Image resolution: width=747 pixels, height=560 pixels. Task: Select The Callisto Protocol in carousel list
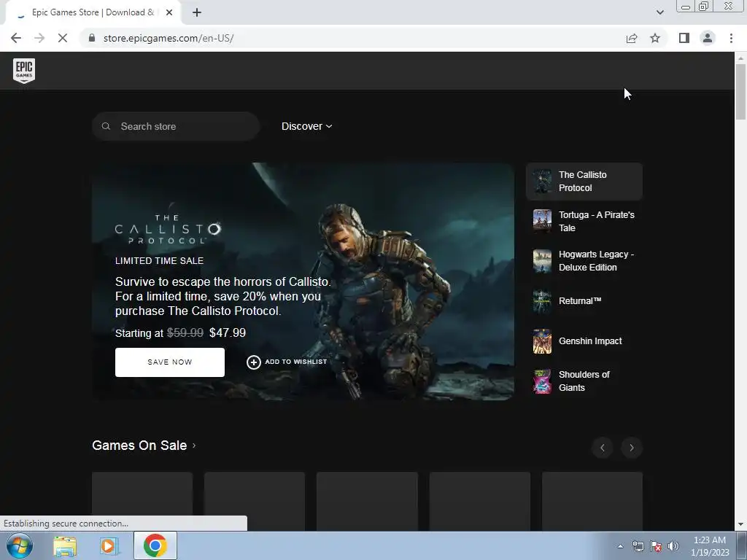584,182
